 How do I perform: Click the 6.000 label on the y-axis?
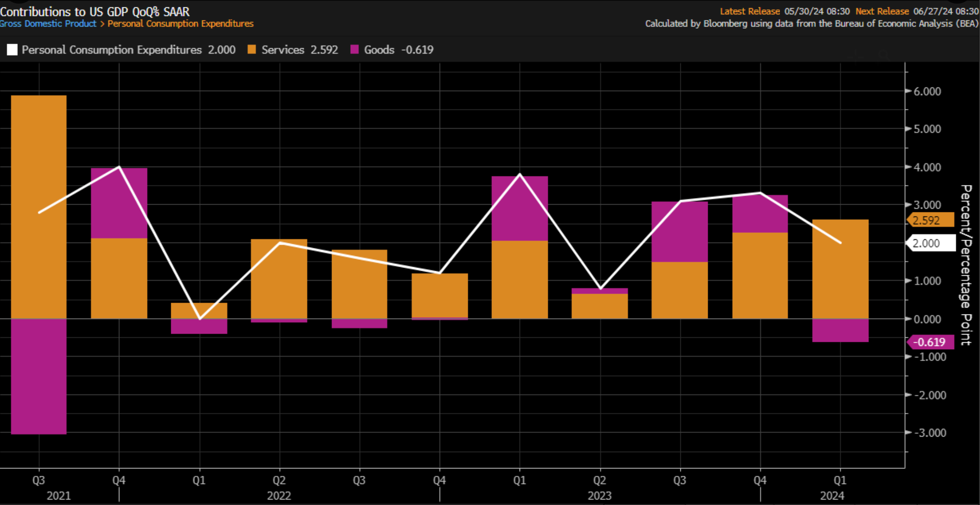pyautogui.click(x=927, y=92)
